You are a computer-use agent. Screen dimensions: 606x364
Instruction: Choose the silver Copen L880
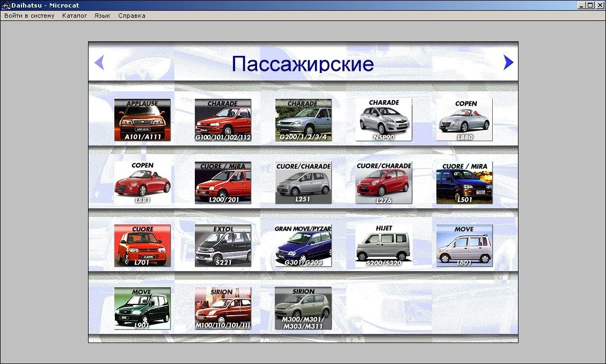click(464, 120)
